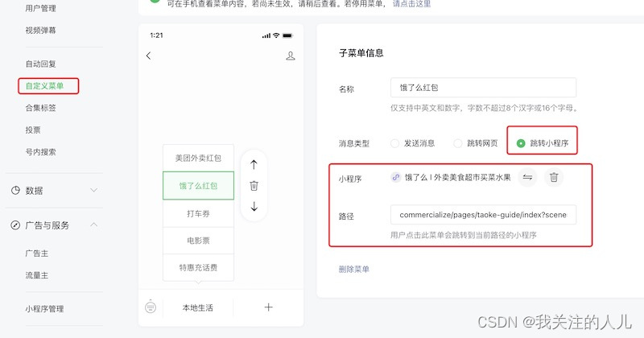Viewport: 644px width, 338px height.
Task: Select 打车券 submenu item
Action: coord(198,213)
